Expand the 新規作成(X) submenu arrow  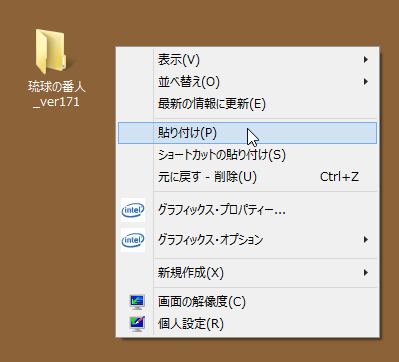(x=366, y=273)
